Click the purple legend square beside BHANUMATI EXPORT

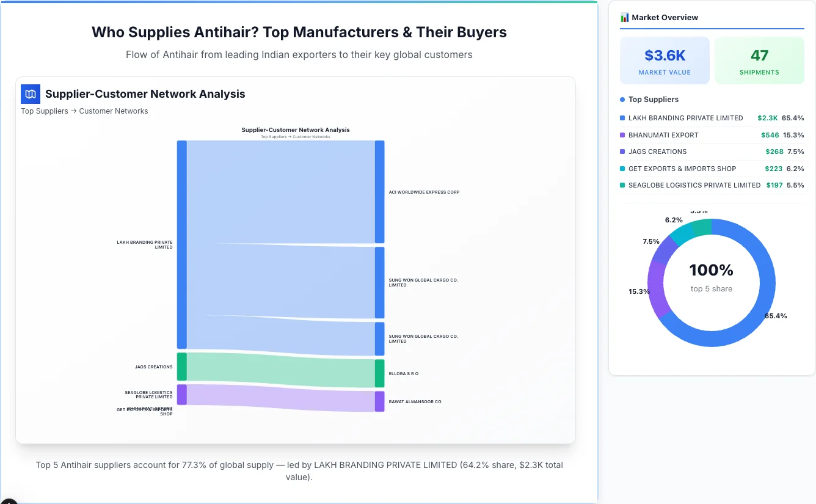point(622,135)
